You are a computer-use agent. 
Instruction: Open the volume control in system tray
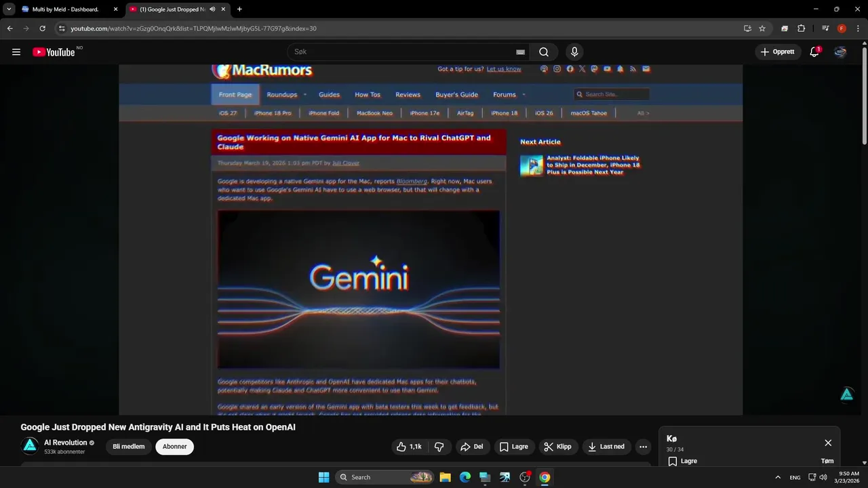[823, 477]
